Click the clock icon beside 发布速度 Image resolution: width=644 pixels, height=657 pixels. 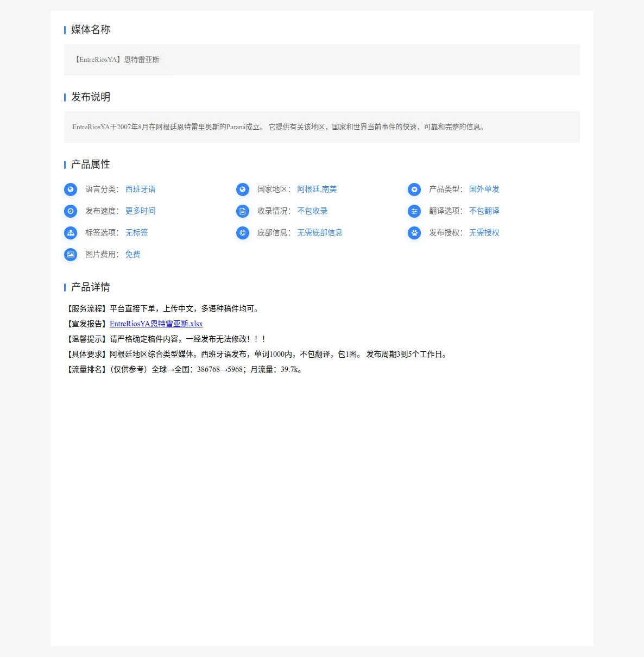click(x=71, y=211)
